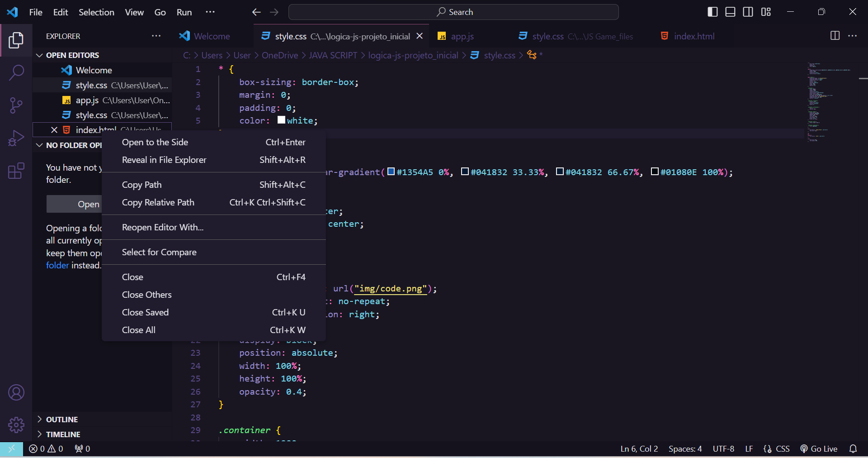Toggle the Primary Side Bar
The image size is (868, 458).
[x=712, y=12]
